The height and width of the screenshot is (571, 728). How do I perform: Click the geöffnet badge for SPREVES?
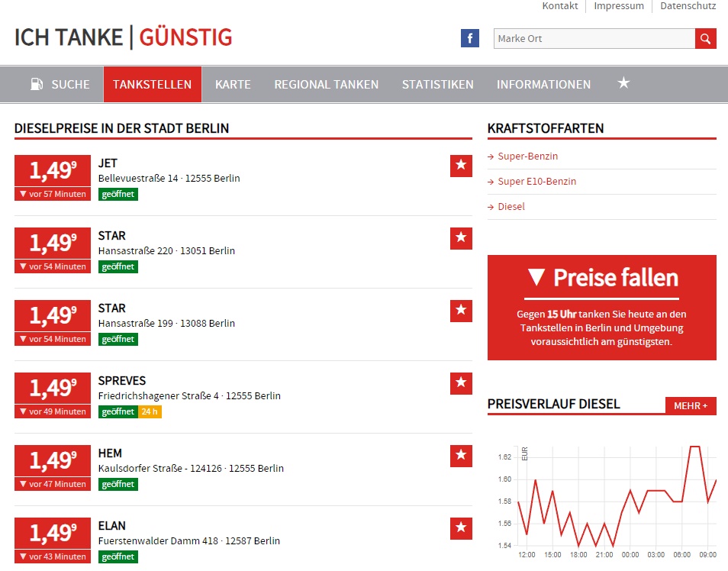118,411
